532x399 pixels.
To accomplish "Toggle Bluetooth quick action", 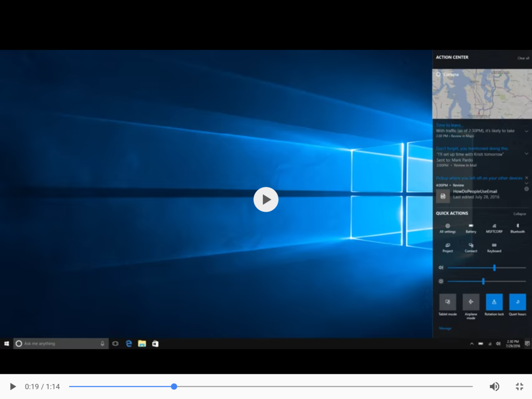I will pos(517,229).
